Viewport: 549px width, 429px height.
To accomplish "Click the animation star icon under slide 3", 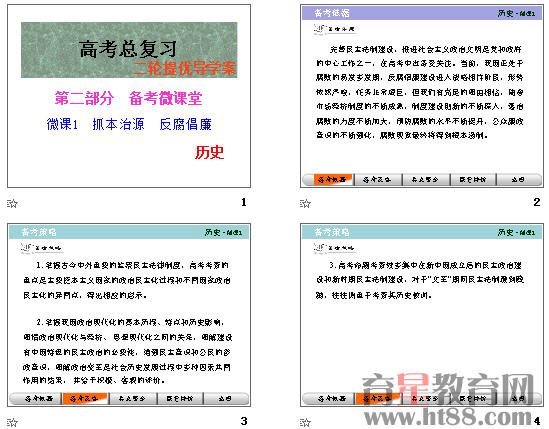I will pos(12,422).
